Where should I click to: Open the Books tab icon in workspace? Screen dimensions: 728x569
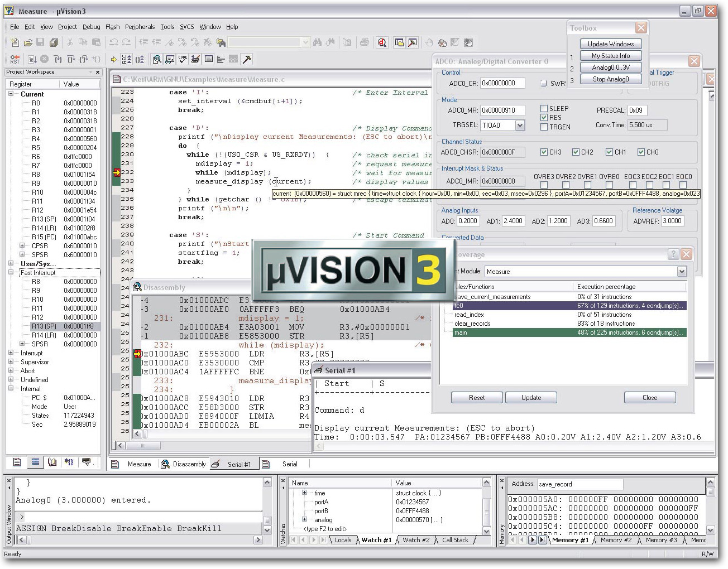coord(52,462)
